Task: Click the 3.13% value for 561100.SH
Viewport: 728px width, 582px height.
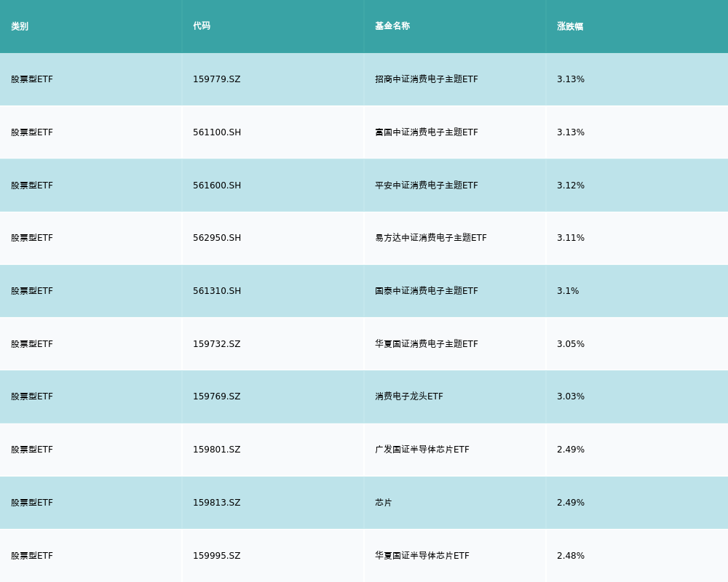Action: (x=571, y=132)
